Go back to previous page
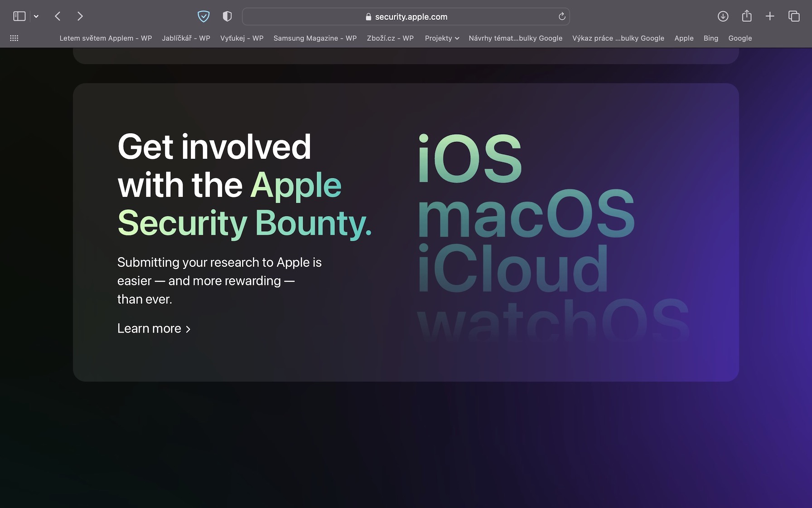Viewport: 812px width, 508px height. (58, 16)
